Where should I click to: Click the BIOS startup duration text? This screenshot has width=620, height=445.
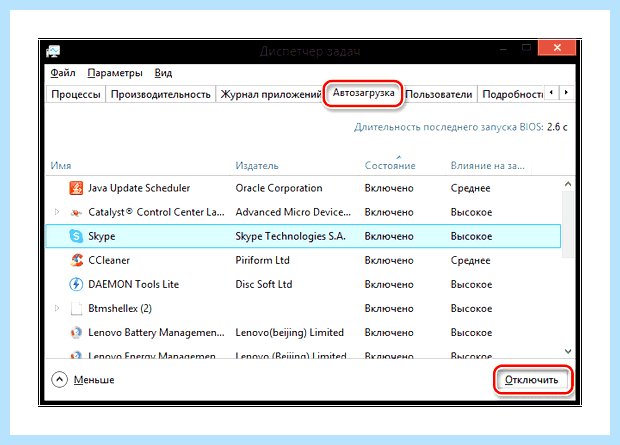pos(461,127)
